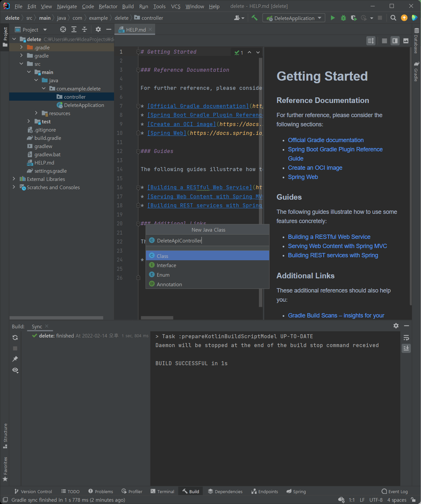The image size is (421, 504).
Task: Start debugging with the bug icon
Action: pos(343,18)
